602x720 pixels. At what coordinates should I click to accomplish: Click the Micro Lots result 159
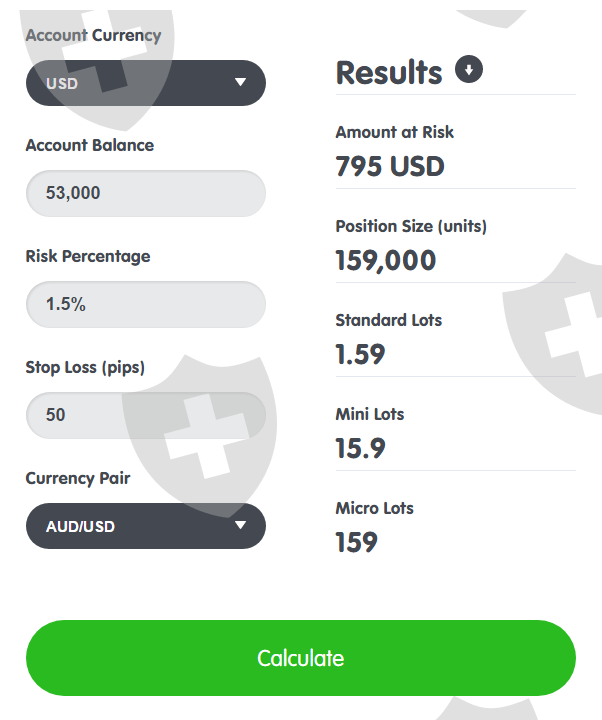(x=356, y=543)
